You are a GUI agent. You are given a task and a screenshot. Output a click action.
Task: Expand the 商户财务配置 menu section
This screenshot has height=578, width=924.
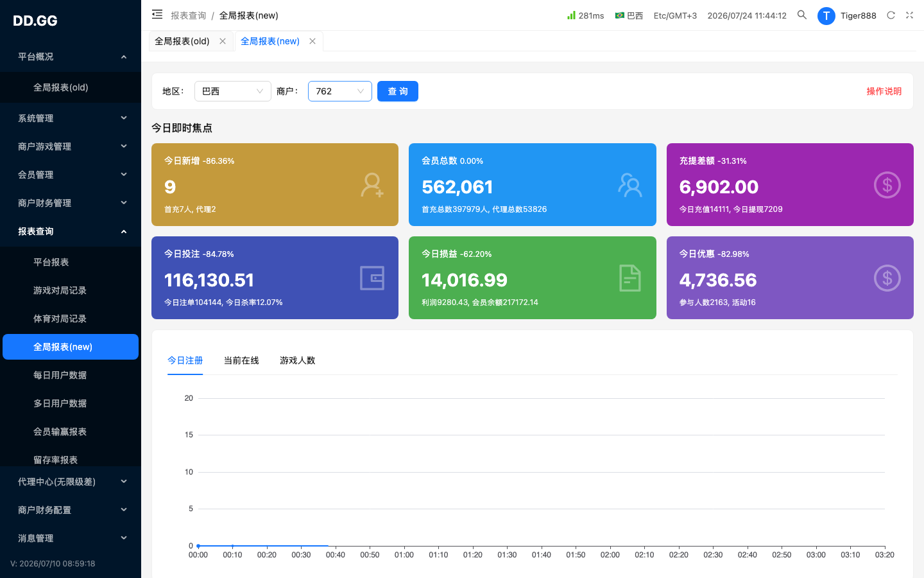tap(71, 510)
